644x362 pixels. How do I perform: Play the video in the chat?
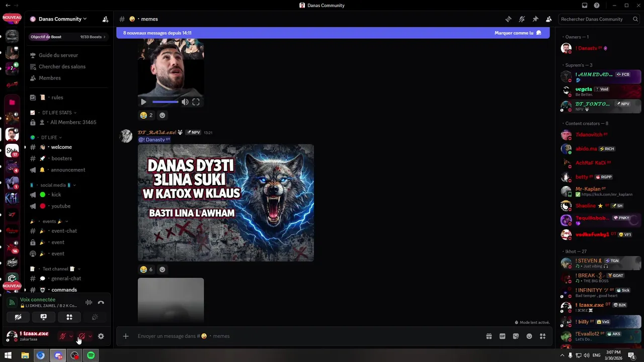pos(143,102)
